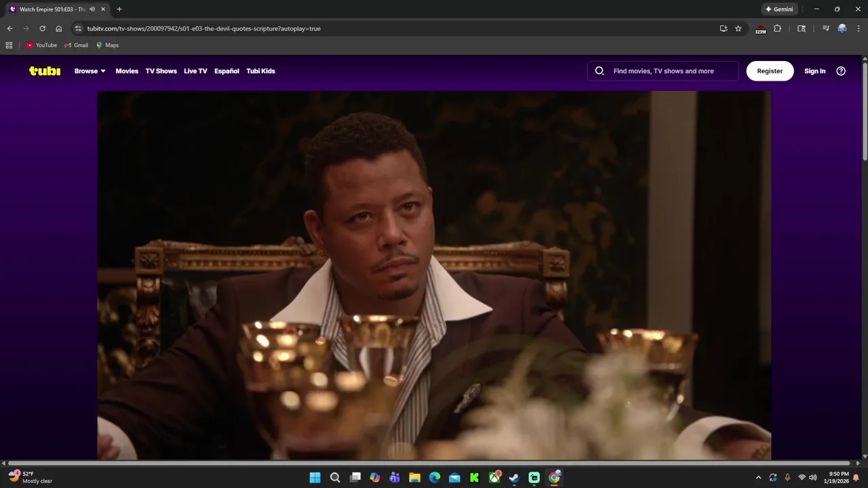Click the Register button

[770, 70]
